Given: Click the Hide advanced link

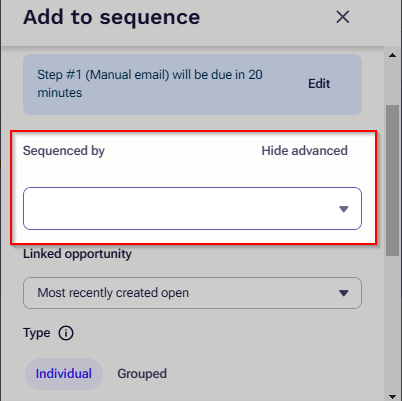Looking at the screenshot, I should coord(304,151).
